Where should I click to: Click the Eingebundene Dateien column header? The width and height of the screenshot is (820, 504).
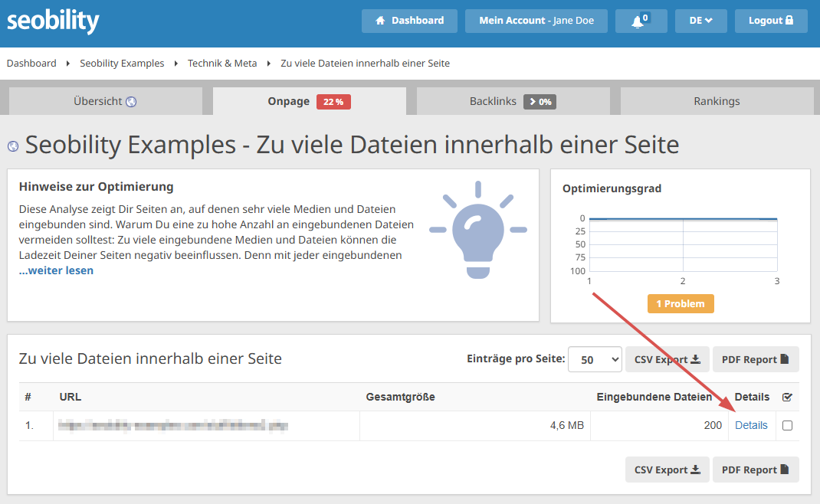coord(654,397)
